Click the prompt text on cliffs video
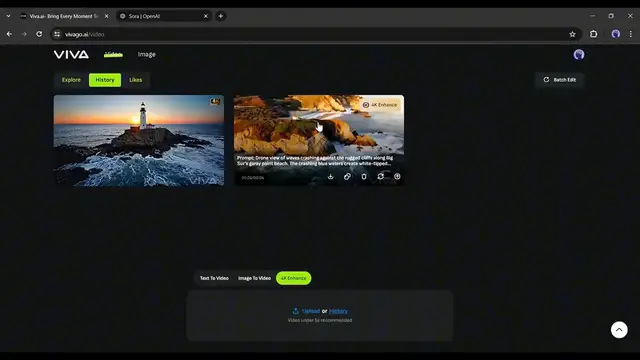640x360 pixels. click(x=315, y=160)
